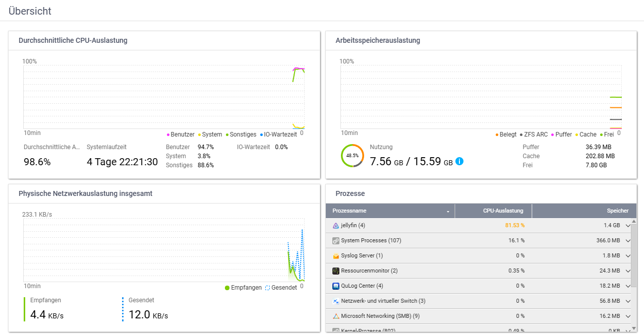Click the Netzwerk- und virtueller Switch icon
The image size is (644, 335).
tap(336, 301)
